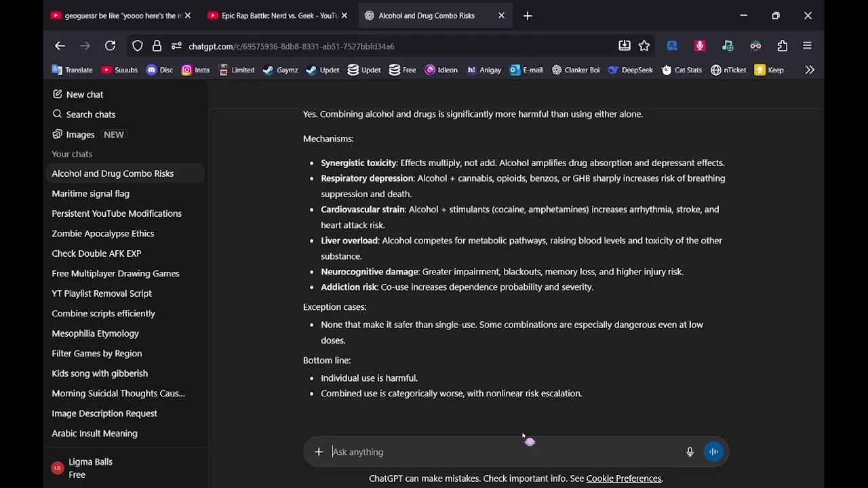Click the download page icon in address bar
This screenshot has height=488, width=868.
[x=625, y=46]
